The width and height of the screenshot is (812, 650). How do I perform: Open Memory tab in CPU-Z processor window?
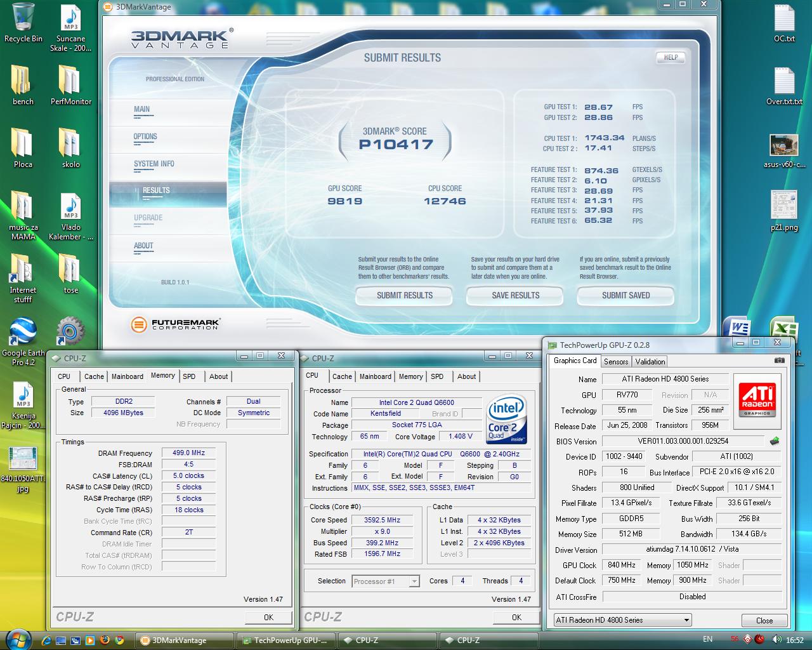pyautogui.click(x=411, y=376)
